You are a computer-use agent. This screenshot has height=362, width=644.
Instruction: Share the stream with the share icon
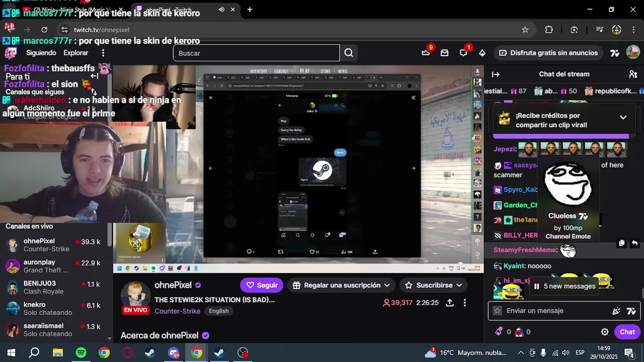point(450,303)
